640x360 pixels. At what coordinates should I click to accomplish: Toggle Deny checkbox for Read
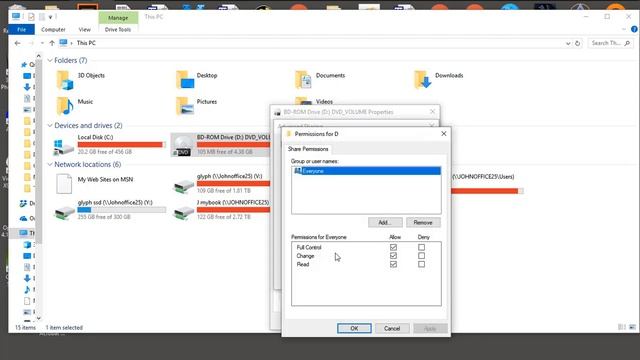(421, 264)
